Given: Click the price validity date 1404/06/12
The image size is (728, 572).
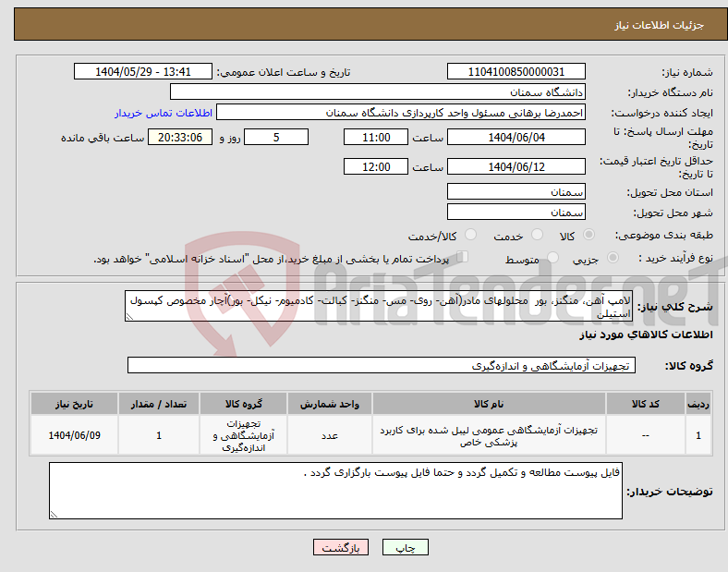Looking at the screenshot, I should click(x=516, y=166).
